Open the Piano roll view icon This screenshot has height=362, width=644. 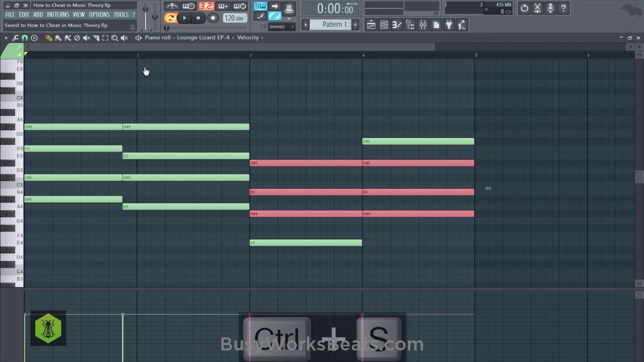point(397,25)
